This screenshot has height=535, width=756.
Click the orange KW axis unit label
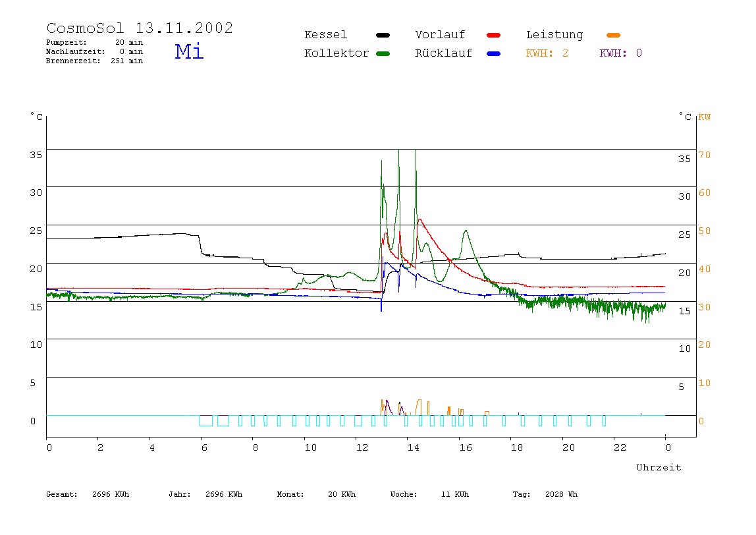(705, 117)
